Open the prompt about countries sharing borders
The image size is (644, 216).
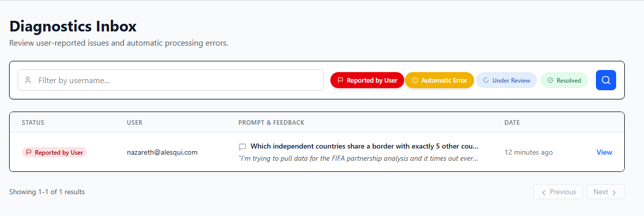(364, 147)
